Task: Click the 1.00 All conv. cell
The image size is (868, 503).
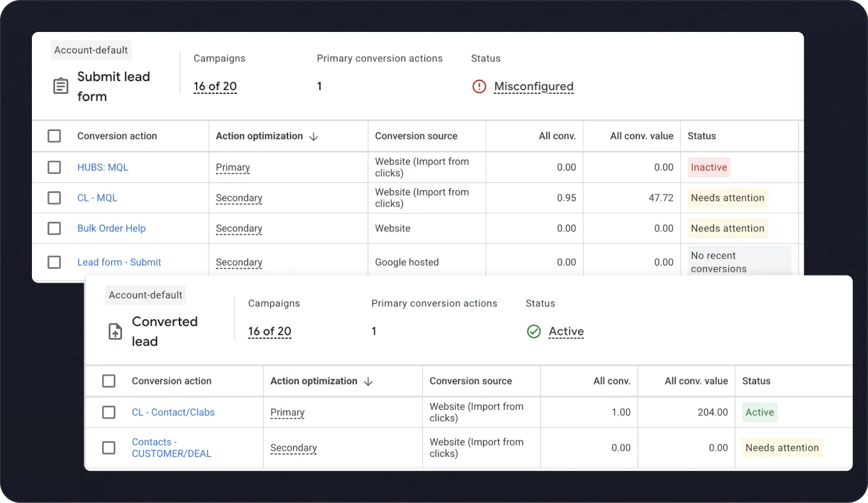Action: 621,412
